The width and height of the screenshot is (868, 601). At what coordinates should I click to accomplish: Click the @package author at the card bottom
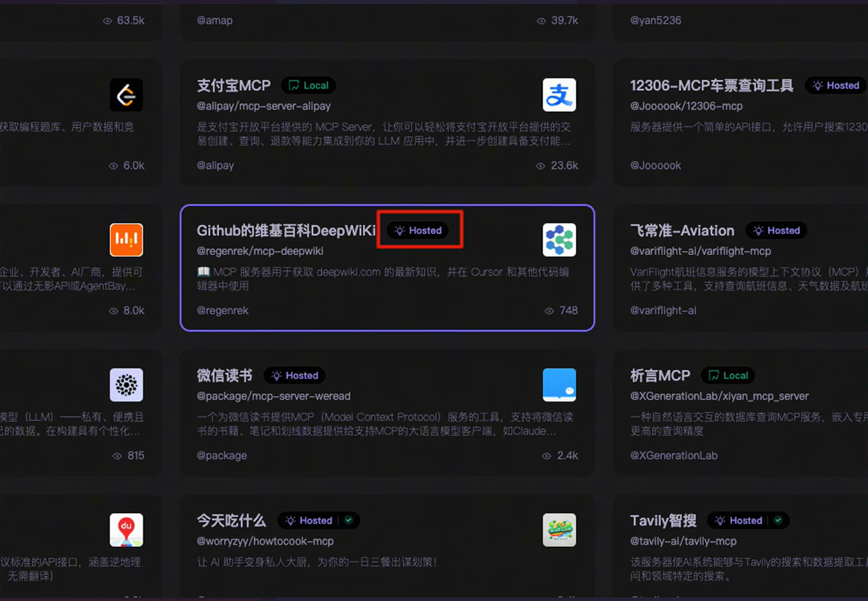222,455
